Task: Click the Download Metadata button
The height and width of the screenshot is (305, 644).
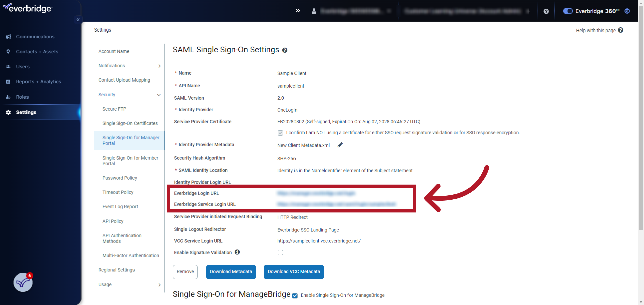Action: 231,272
